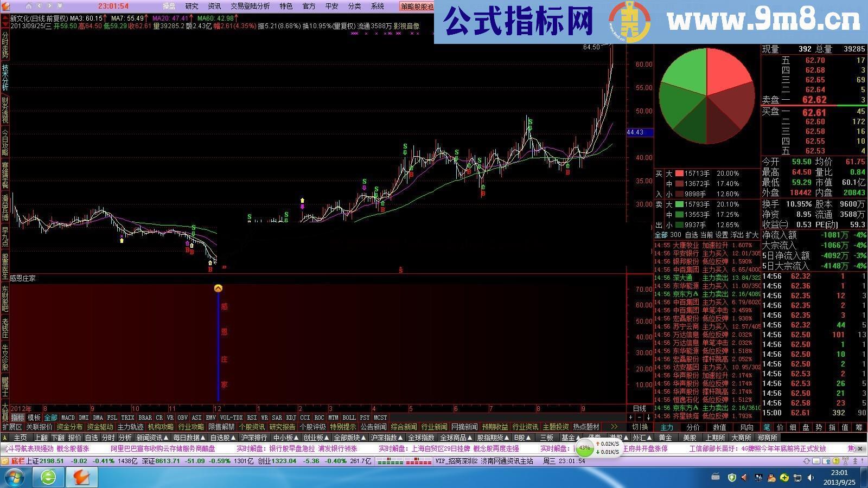868x488 pixels.
Task: Select the MCST indicator
Action: point(380,418)
